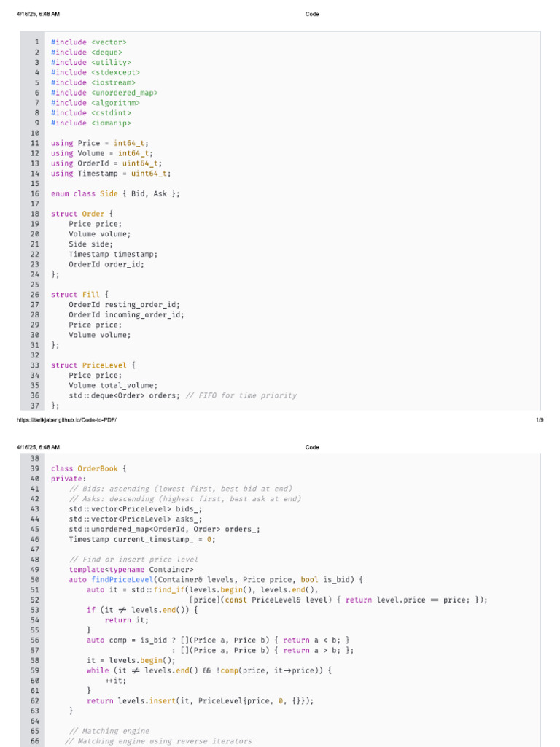Click the 1/9 page number indicator
This screenshot has width=560, height=747.
[x=540, y=420]
